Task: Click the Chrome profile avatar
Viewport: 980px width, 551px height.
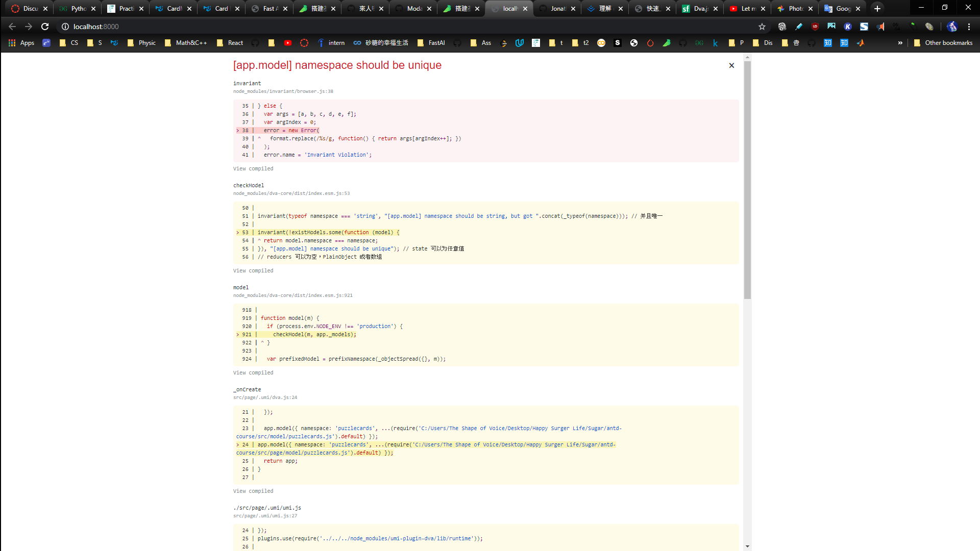Action: coord(953,27)
